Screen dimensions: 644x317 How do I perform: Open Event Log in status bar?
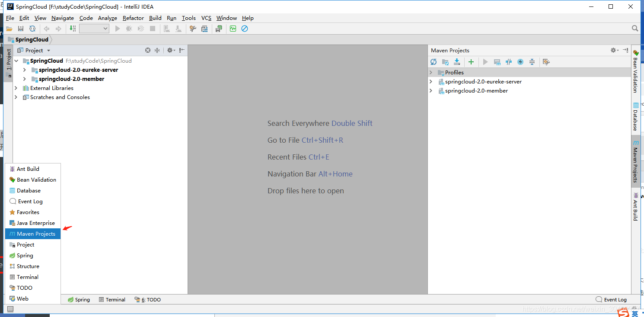click(611, 299)
